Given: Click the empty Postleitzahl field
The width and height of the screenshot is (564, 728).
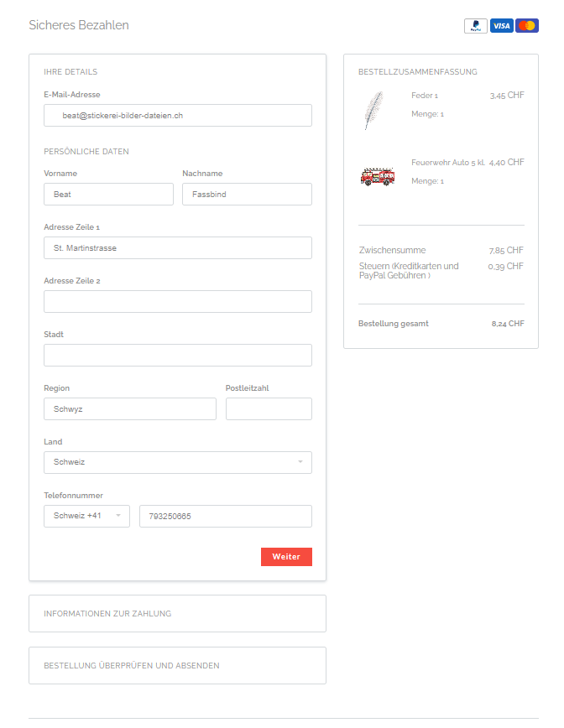Looking at the screenshot, I should pos(269,409).
